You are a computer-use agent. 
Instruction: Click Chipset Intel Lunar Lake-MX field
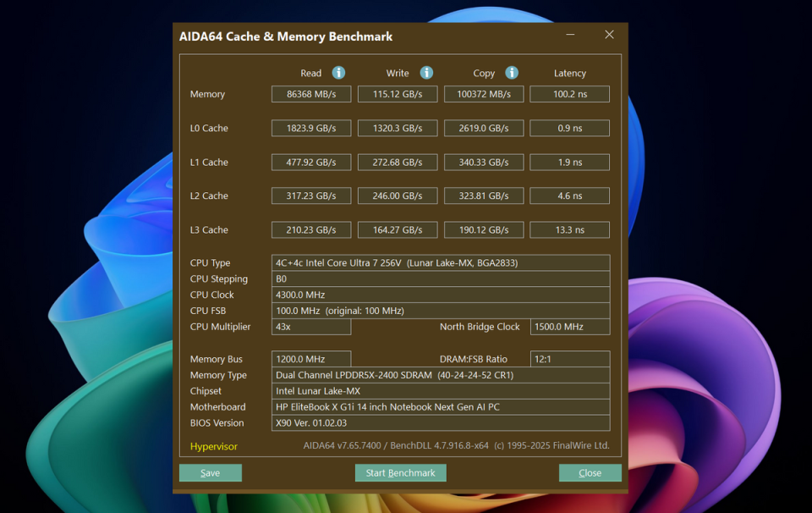click(441, 391)
